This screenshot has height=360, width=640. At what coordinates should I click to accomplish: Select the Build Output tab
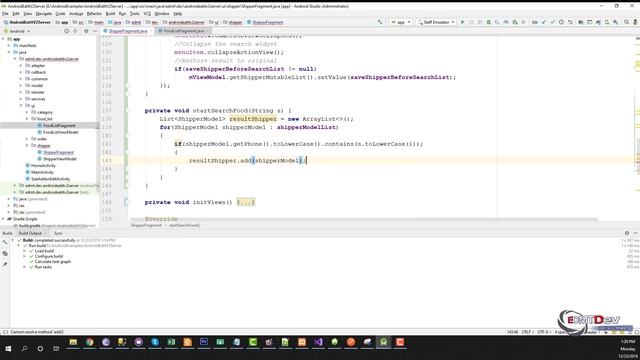(x=30, y=233)
